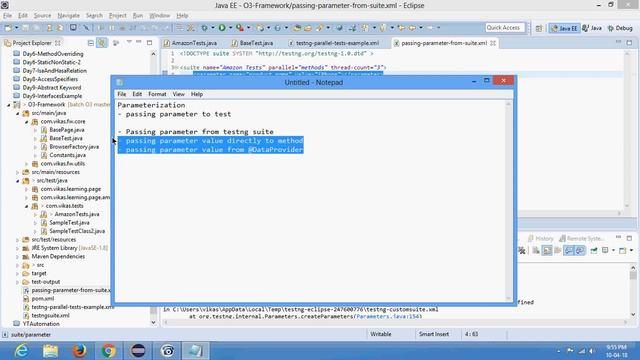Select BrowserFactory.java in Project Explorer
This screenshot has width=640, height=360.
pos(74,147)
